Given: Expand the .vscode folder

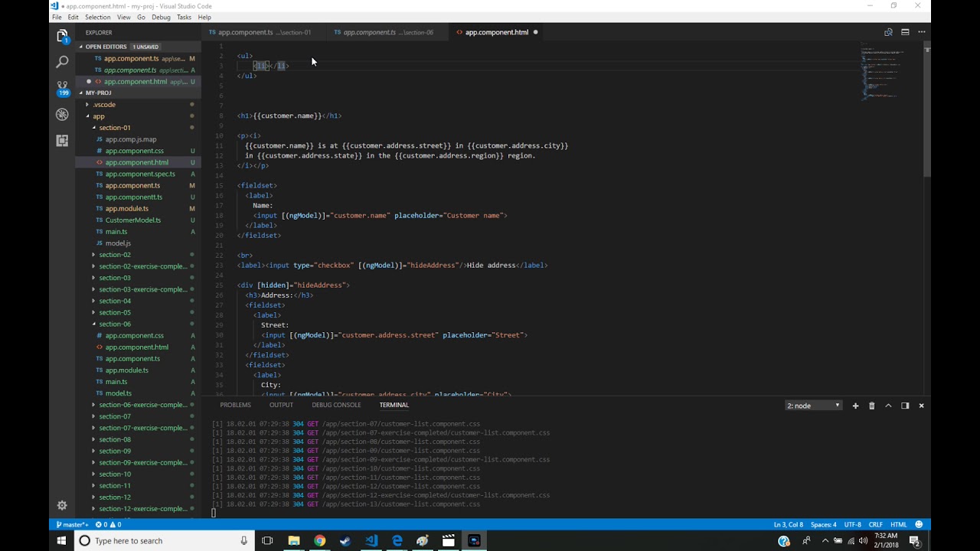Looking at the screenshot, I should pos(104,104).
